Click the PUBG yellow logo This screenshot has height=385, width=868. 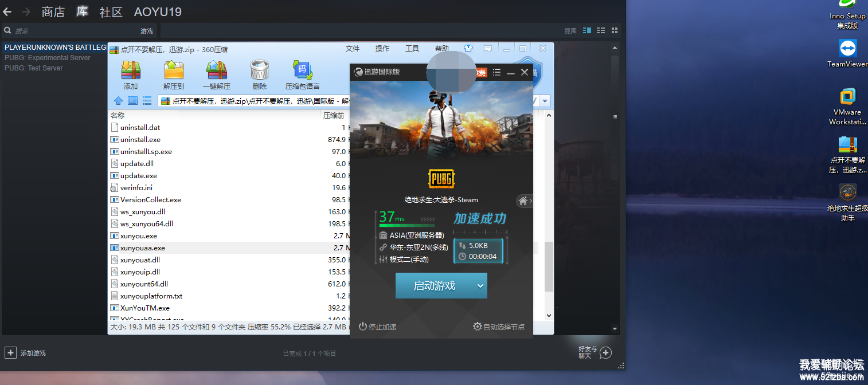441,179
